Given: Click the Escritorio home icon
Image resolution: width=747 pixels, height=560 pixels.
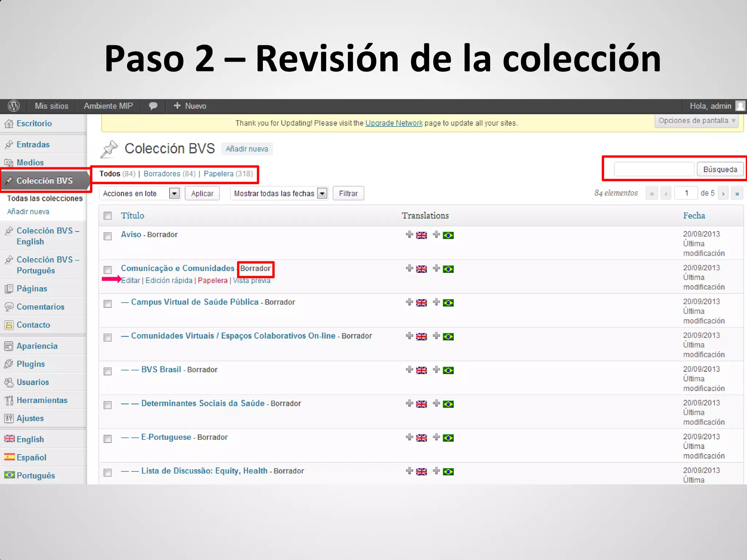Looking at the screenshot, I should tap(9, 124).
